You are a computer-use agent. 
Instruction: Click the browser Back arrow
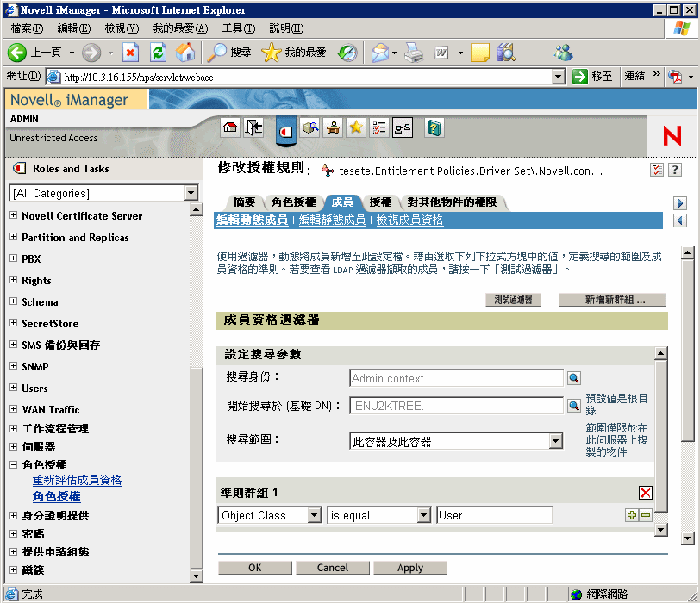click(x=17, y=53)
